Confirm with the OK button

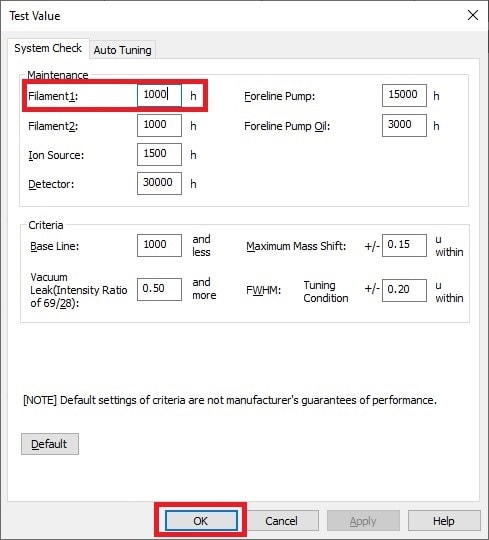[x=201, y=520]
